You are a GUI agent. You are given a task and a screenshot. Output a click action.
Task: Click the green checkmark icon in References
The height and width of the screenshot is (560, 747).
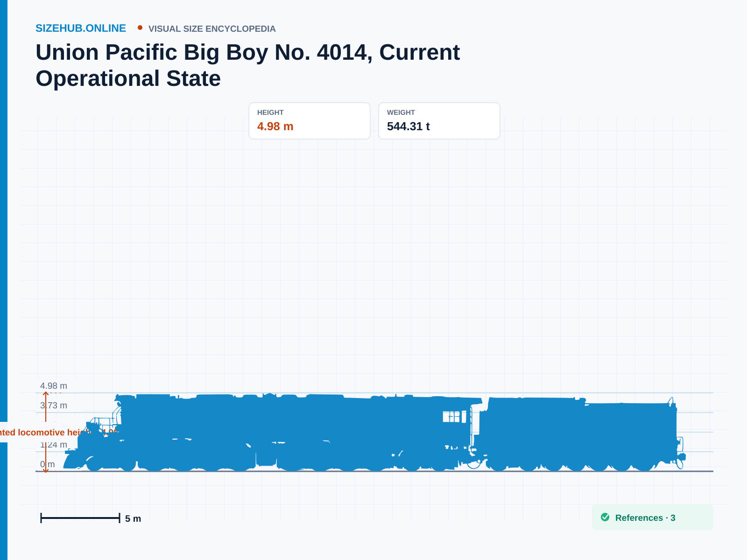tap(605, 517)
